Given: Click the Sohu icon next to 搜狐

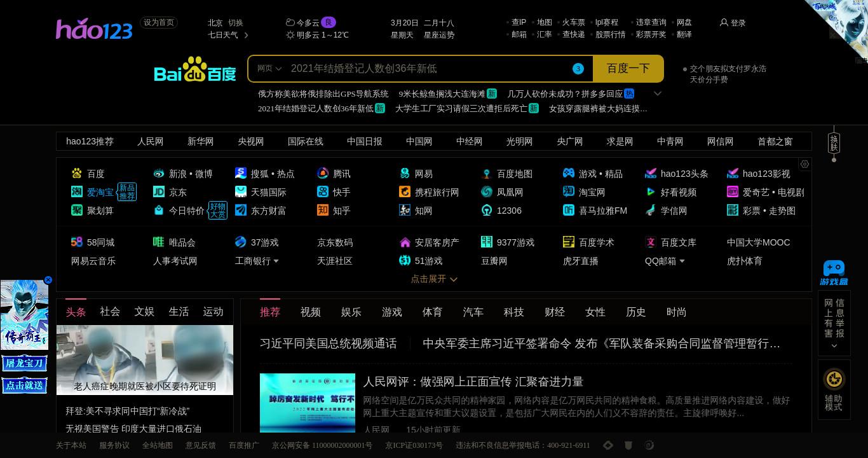Looking at the screenshot, I should (241, 173).
